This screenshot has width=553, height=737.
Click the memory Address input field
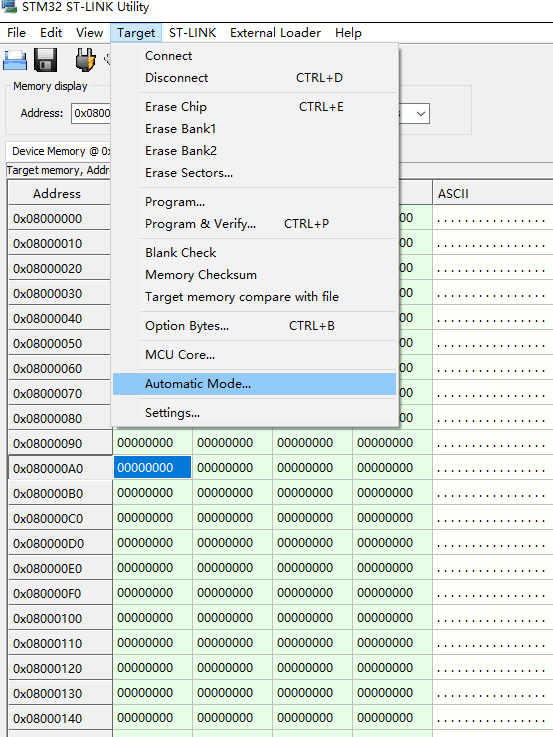click(91, 113)
